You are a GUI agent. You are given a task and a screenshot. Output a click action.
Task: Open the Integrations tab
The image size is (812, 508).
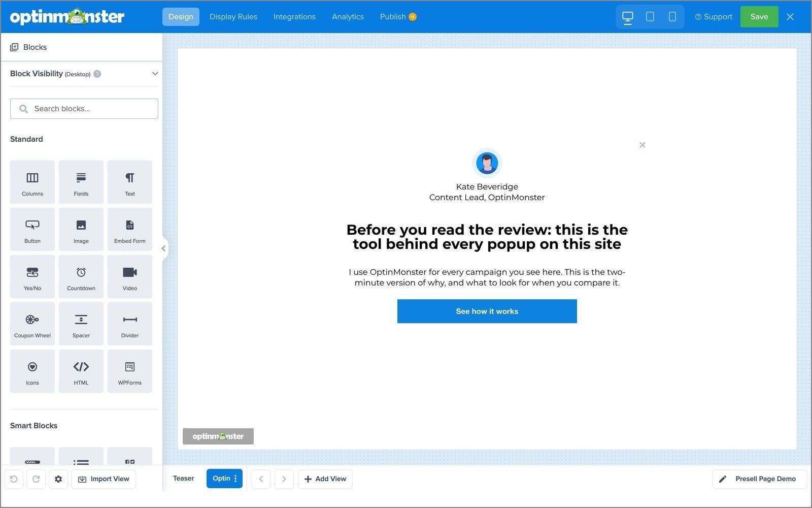(x=294, y=17)
